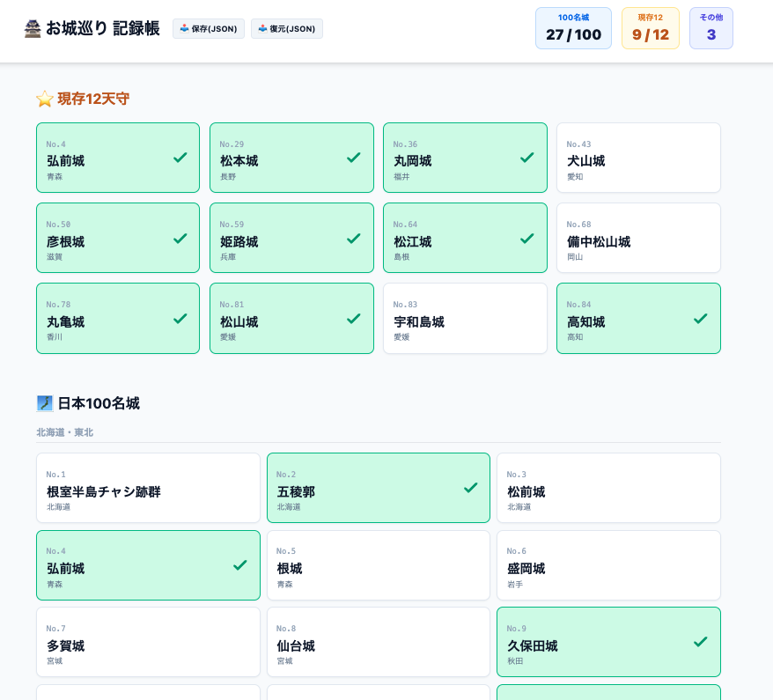This screenshot has width=773, height=700.
Task: Click the 復元(JSON) restore button
Action: 287,28
